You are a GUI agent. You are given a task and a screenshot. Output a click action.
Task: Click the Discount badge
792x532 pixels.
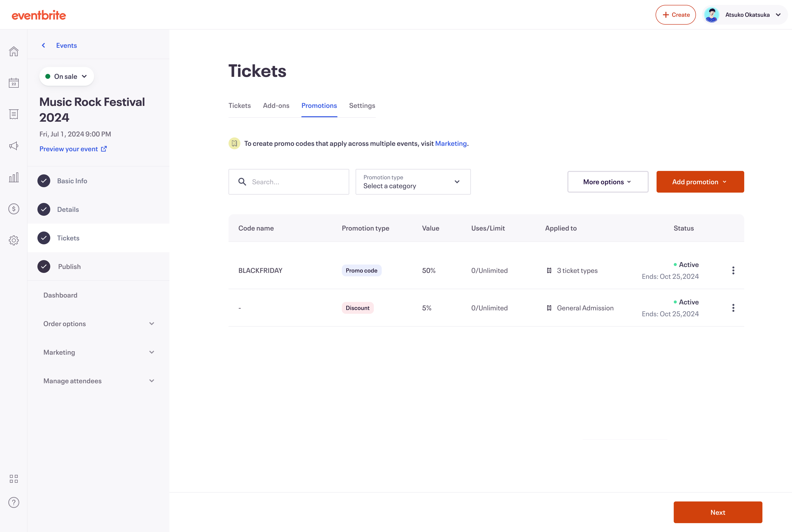click(358, 308)
